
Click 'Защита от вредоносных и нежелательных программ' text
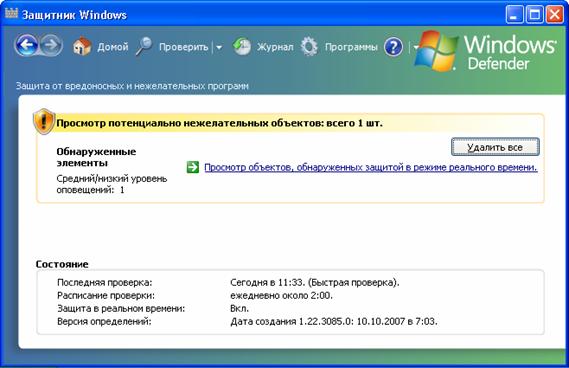coord(132,86)
